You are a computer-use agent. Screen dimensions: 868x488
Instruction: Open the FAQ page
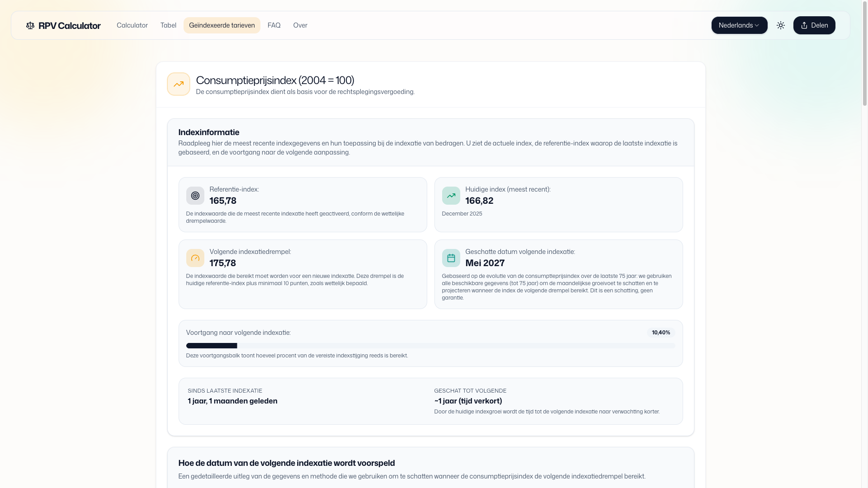click(x=274, y=26)
